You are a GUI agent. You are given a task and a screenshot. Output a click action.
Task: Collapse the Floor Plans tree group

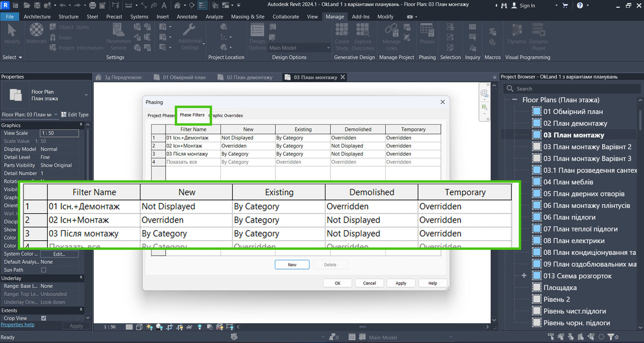pyautogui.click(x=514, y=100)
